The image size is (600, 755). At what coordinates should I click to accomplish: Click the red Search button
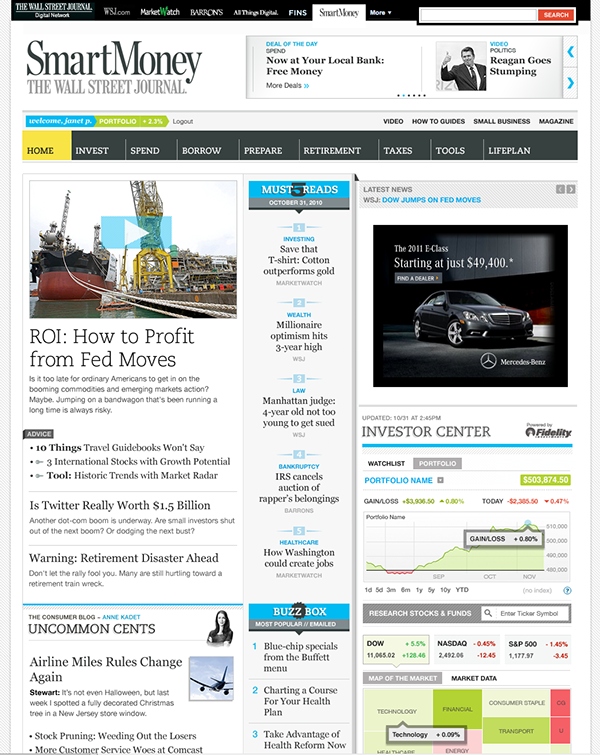coord(556,15)
